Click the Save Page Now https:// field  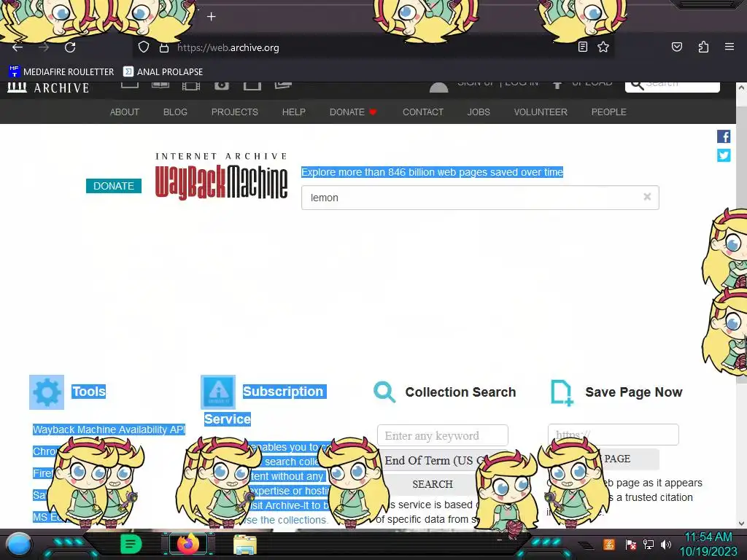[613, 435]
